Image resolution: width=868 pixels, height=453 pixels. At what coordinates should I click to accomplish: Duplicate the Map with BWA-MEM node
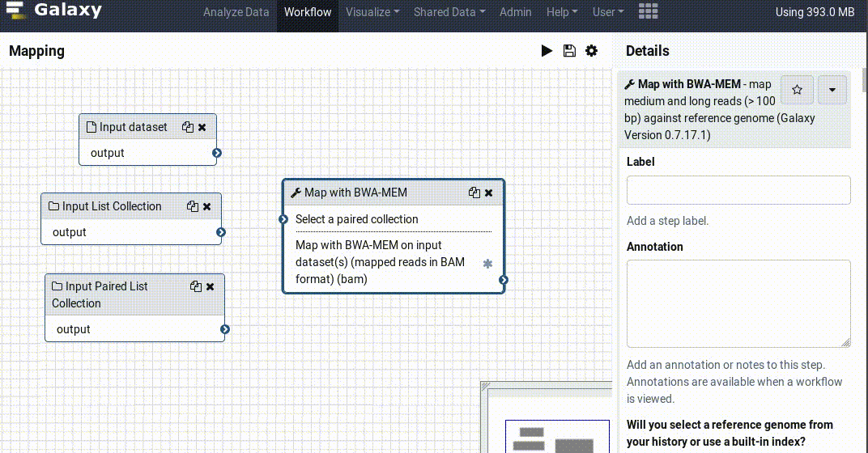(x=474, y=193)
